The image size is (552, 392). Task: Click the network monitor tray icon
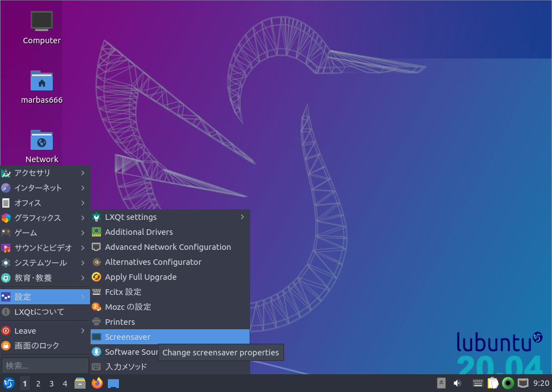pos(523,383)
